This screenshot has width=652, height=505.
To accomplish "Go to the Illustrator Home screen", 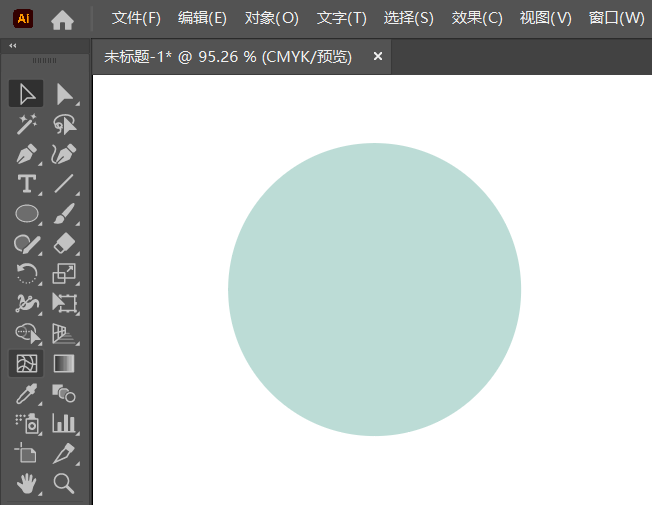I will click(62, 20).
